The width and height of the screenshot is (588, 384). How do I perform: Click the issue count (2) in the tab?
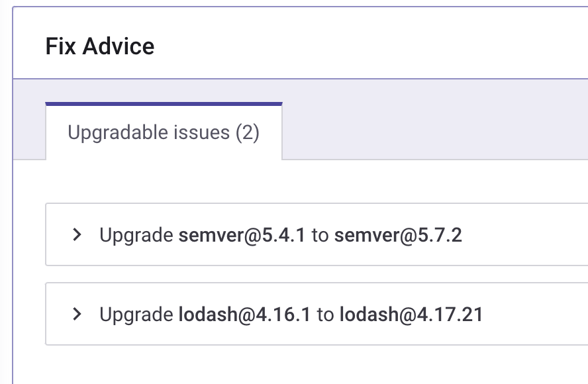(x=247, y=132)
